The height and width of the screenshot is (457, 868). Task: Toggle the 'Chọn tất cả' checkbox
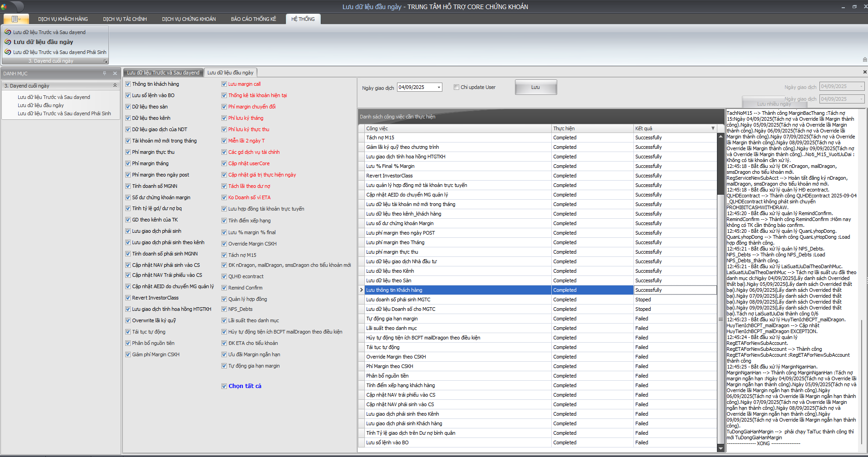[x=224, y=386]
